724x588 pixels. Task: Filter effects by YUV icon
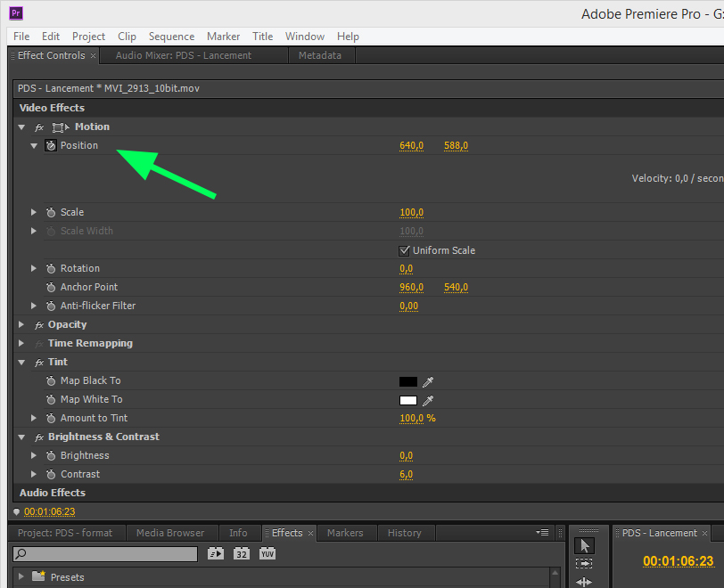coord(267,553)
